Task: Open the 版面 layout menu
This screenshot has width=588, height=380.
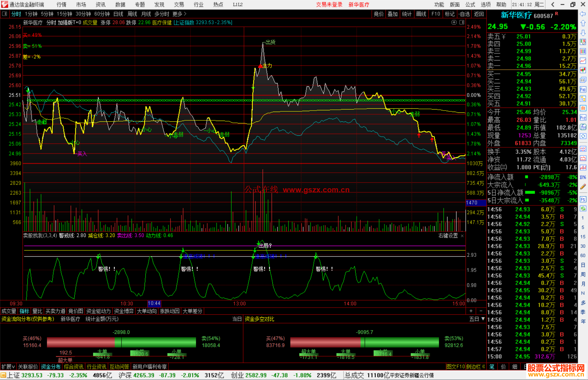Action: pyautogui.click(x=455, y=4)
